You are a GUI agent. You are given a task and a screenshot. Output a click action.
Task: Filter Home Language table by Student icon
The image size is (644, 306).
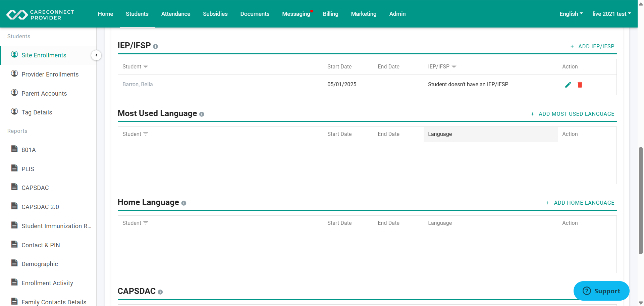[146, 223]
